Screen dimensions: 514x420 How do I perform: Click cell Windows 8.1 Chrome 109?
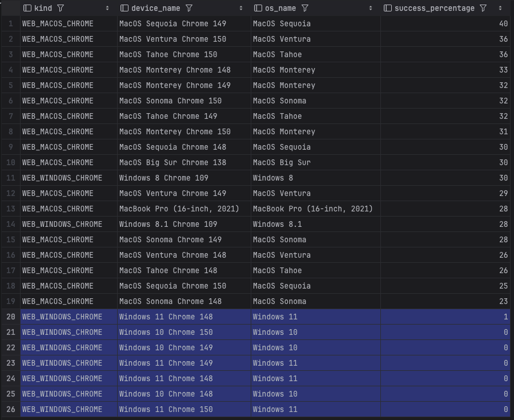(184, 224)
